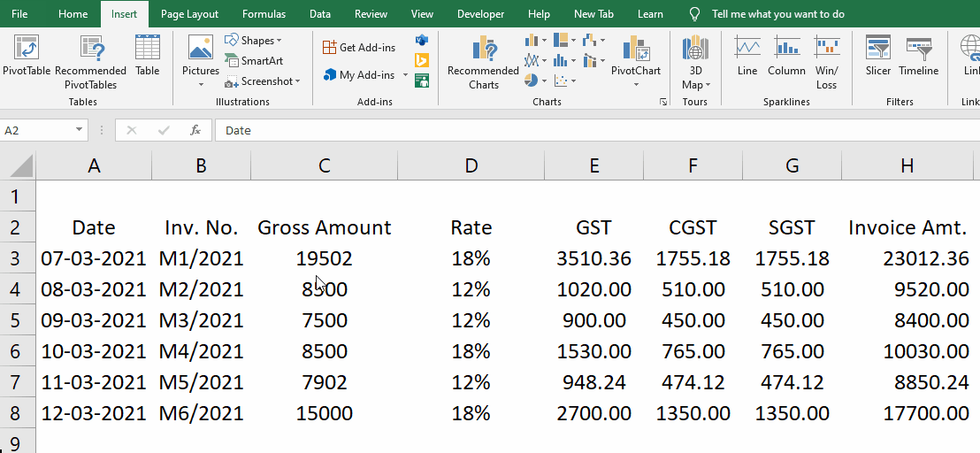Insert a Column sparkline
Screen dimensions: 980x453
coord(787,56)
